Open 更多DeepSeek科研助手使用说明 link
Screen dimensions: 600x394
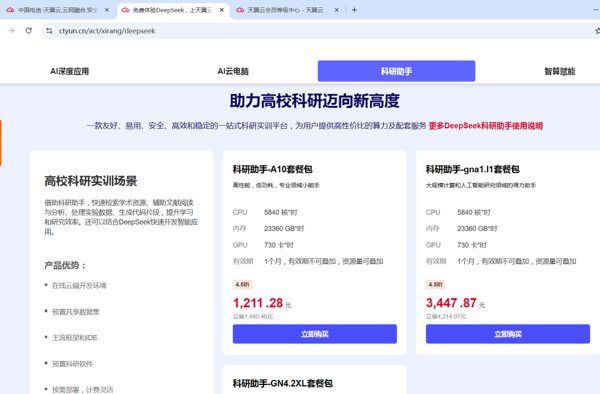coord(486,126)
